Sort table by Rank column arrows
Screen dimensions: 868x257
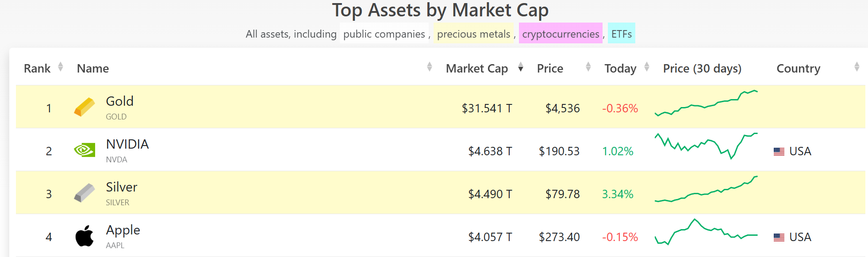pos(61,67)
